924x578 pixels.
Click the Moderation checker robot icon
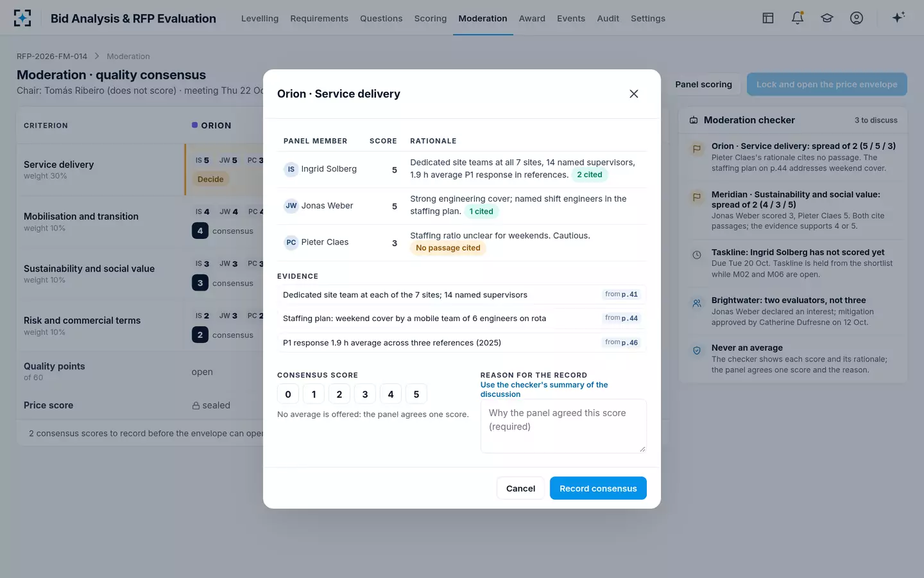tap(694, 120)
